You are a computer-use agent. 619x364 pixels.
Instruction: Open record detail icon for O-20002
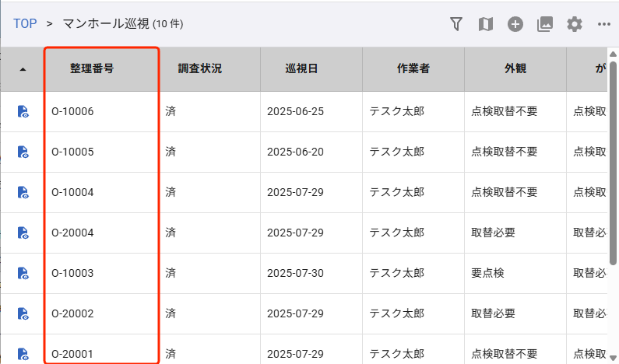(x=23, y=313)
